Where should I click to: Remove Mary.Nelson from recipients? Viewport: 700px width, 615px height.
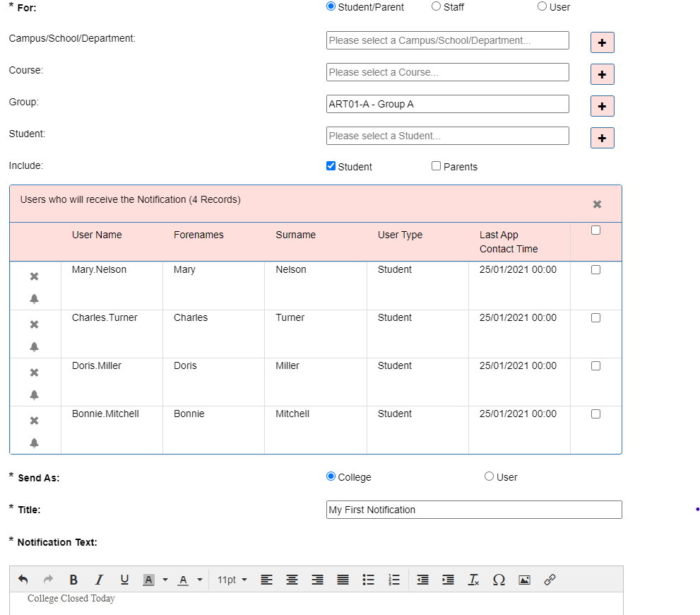tap(34, 276)
